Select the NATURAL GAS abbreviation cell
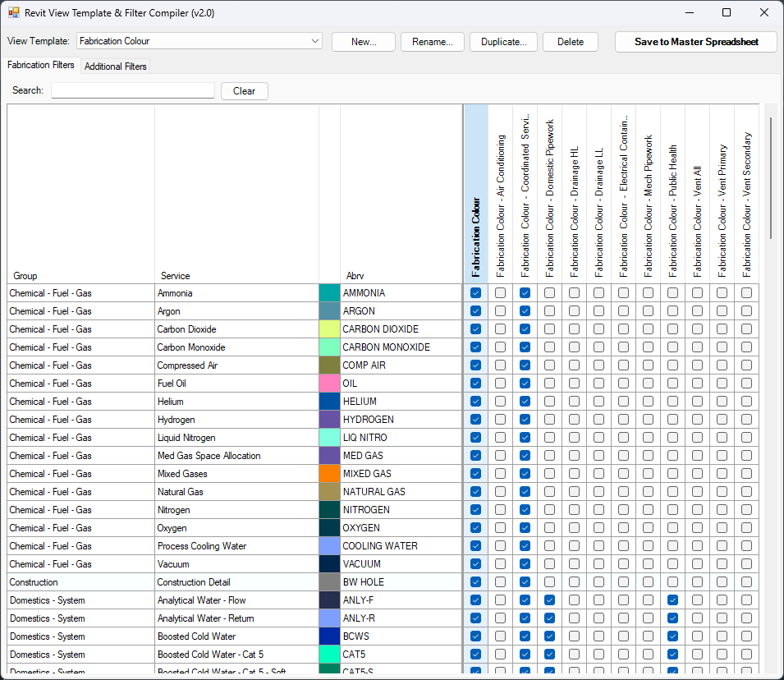The width and height of the screenshot is (784, 680). 401,491
